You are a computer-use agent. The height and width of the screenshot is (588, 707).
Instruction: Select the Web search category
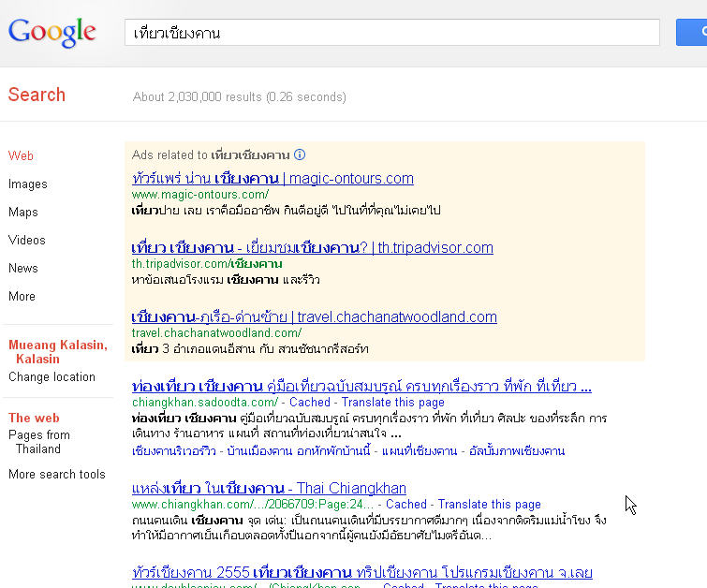pyautogui.click(x=21, y=156)
